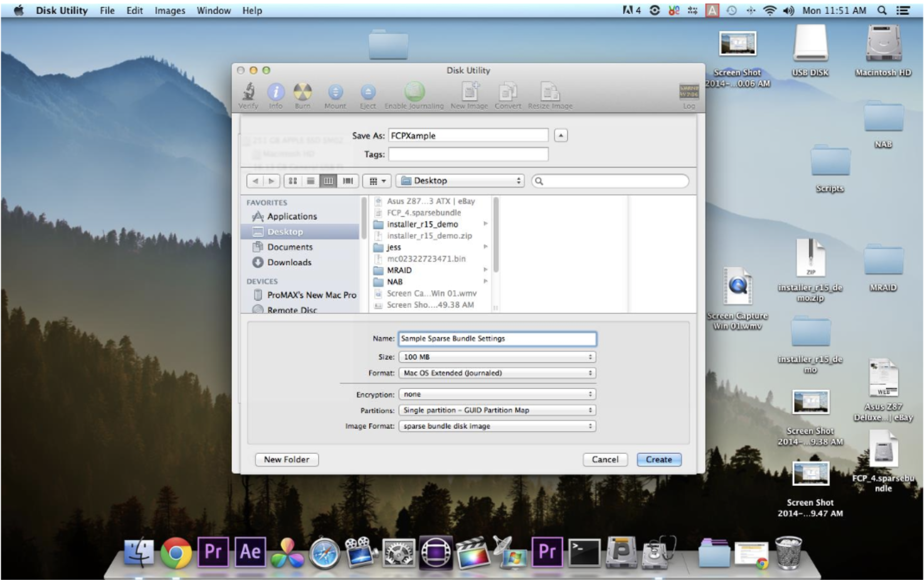The width and height of the screenshot is (924, 580).
Task: Switch file browser to cover flow view
Action: point(347,181)
